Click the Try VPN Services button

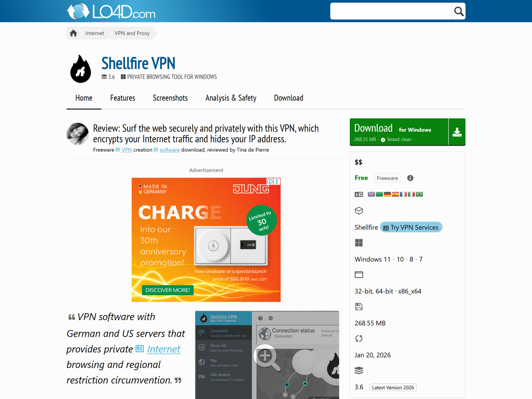[x=411, y=227]
